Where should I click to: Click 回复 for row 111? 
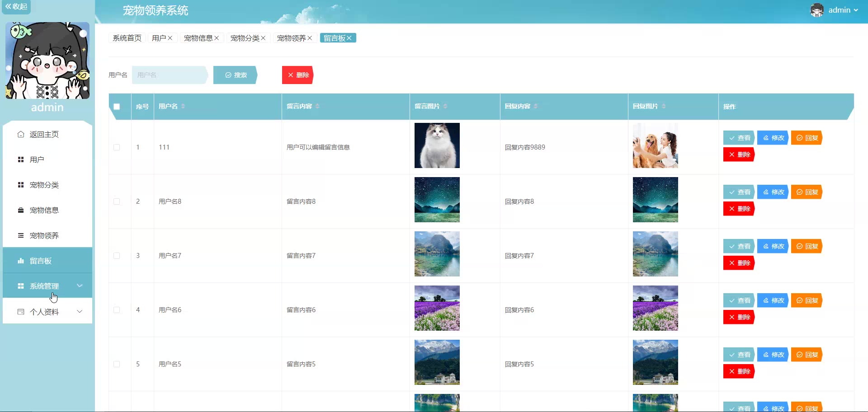pos(807,138)
